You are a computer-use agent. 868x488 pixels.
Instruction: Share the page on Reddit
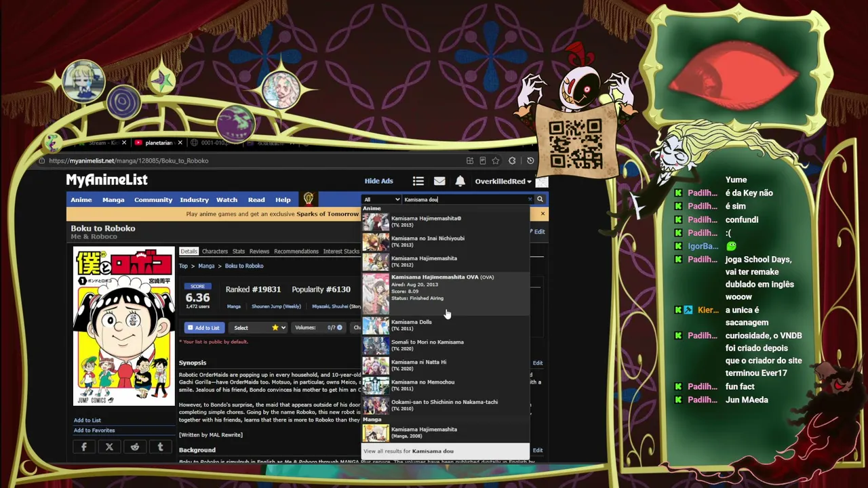pos(135,447)
